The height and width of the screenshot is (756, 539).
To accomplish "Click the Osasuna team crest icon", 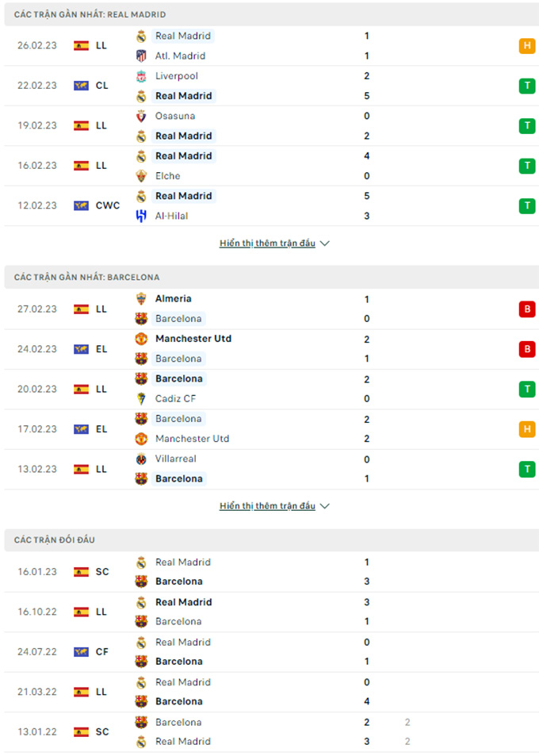I will click(141, 116).
